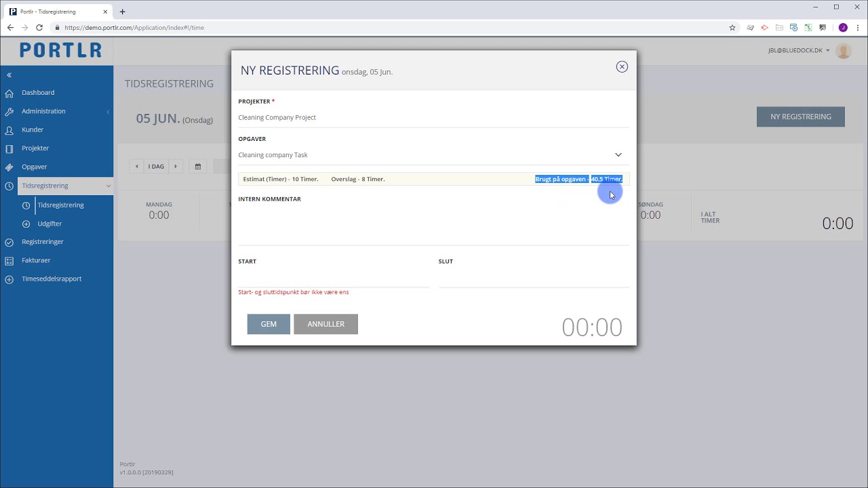Click the user avatar picture
Viewport: 868px width, 488px height.
point(844,50)
